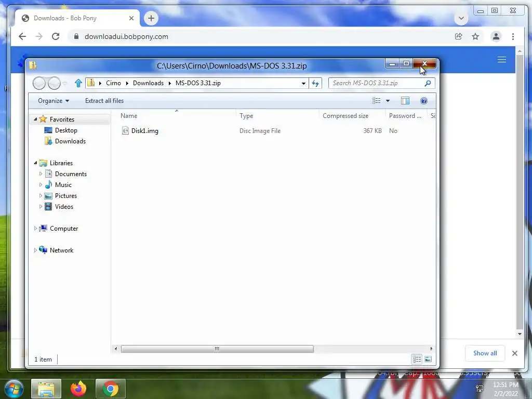Open Explorer help question mark icon
Screen dimensions: 532x399
pos(424,101)
